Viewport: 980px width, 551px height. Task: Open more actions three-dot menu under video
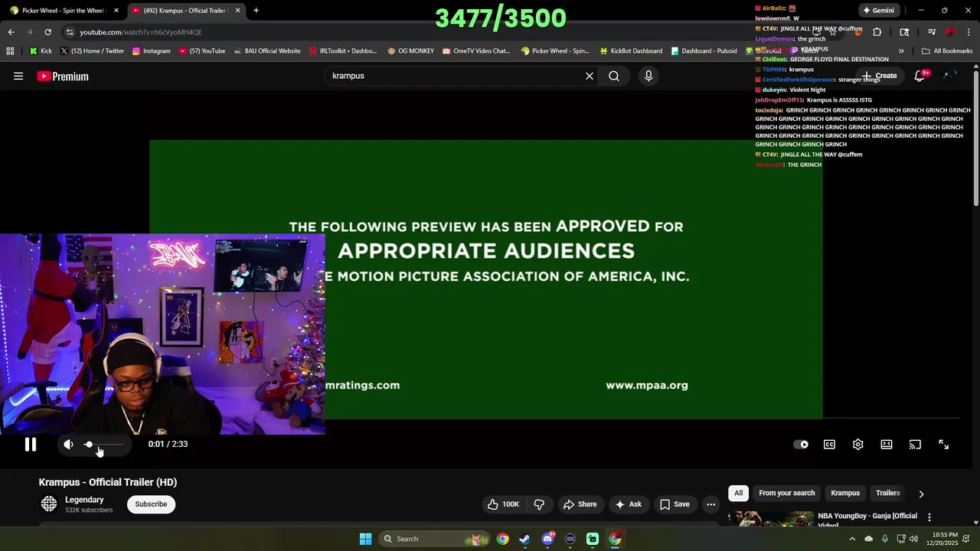(x=710, y=504)
